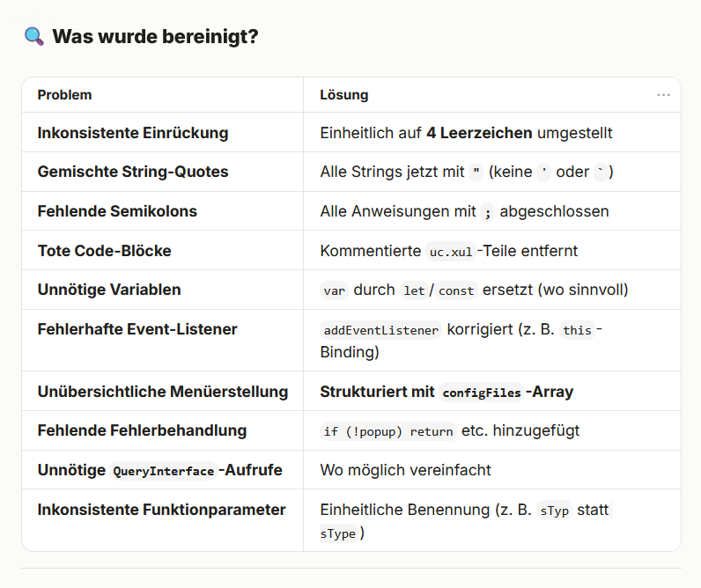Open the table options three-dot menu

tap(663, 95)
